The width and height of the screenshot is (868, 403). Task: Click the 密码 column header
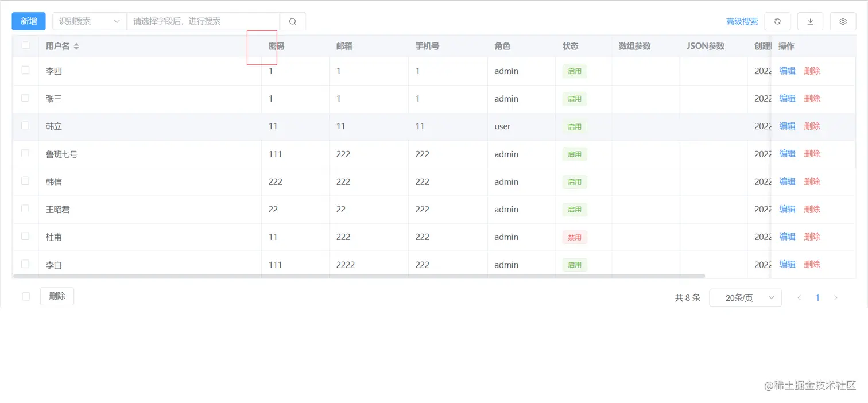[x=276, y=46]
